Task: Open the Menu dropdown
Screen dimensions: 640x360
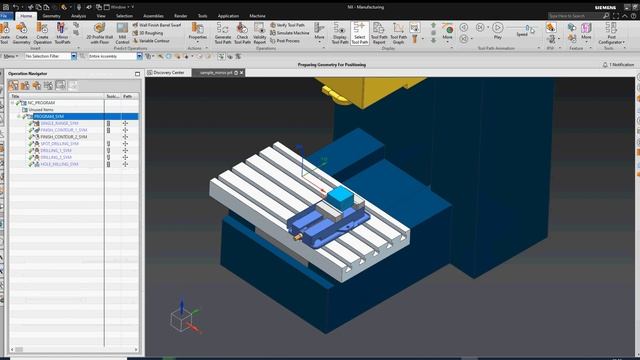Action: [11, 56]
